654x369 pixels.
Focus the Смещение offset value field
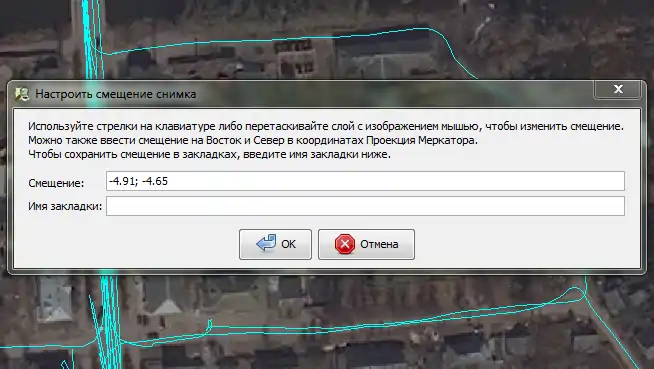click(365, 181)
